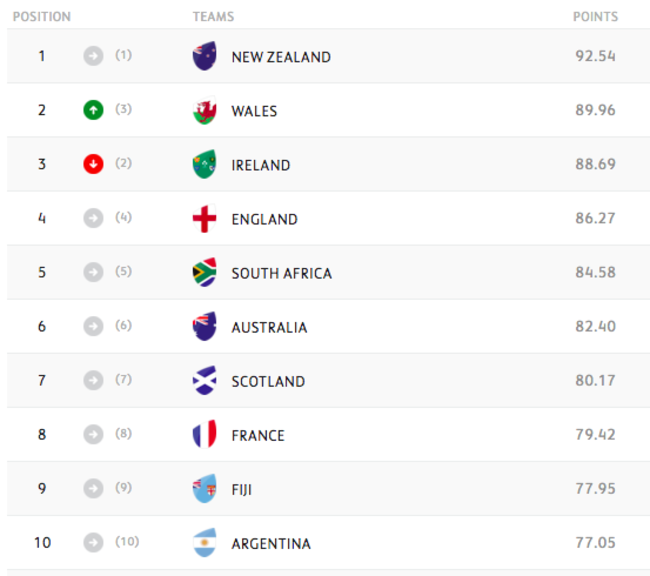Click the POSITION column header
The image size is (650, 576).
pyautogui.click(x=42, y=17)
